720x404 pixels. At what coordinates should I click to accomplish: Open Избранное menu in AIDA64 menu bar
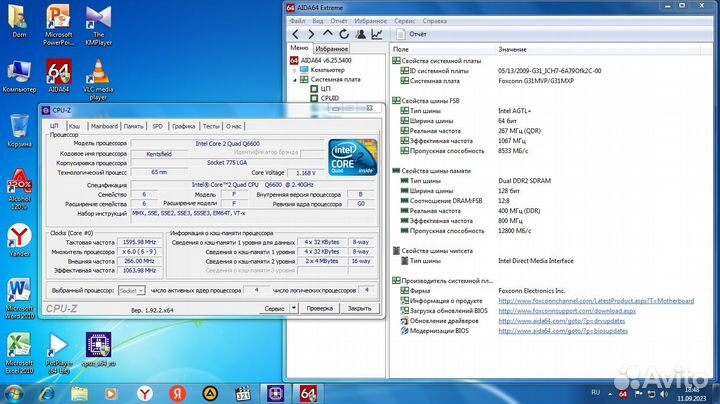click(x=371, y=21)
